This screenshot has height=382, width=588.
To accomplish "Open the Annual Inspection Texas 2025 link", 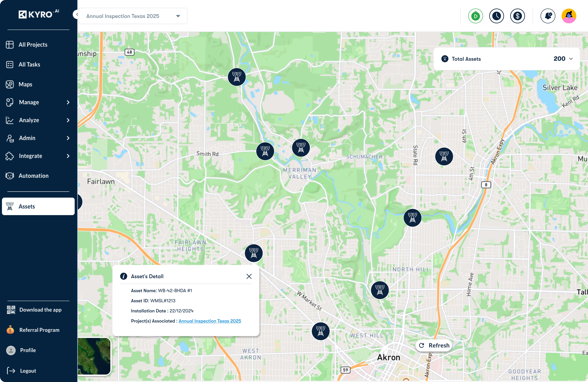I will coord(209,321).
